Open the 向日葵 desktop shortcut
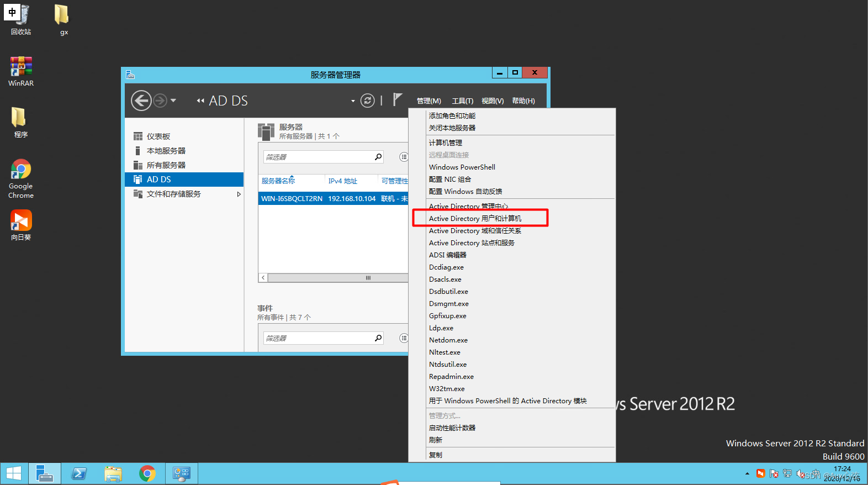868x485 pixels. (x=21, y=225)
